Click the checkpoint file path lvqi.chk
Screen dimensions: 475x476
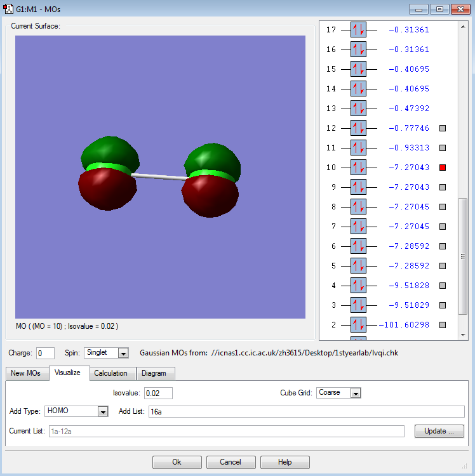(x=305, y=353)
